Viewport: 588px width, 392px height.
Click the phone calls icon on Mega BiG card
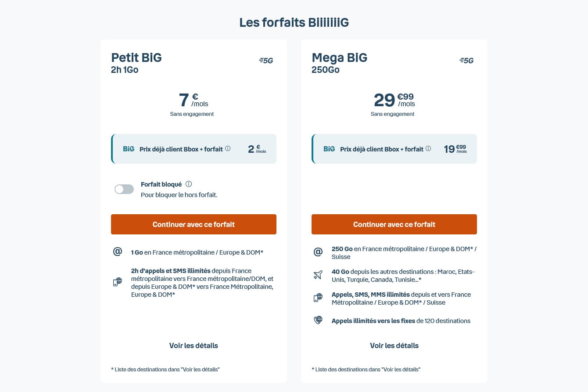pyautogui.click(x=318, y=297)
